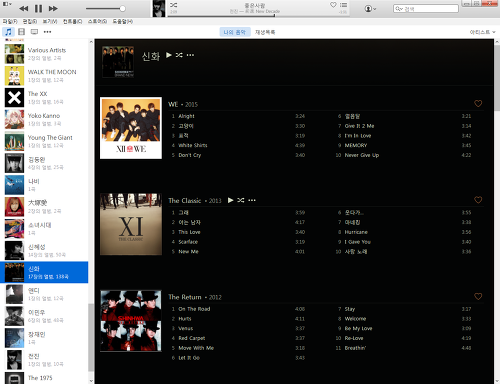Screen dimensions: 500x384
Task: Play the 신화 artist's songs
Action: click(169, 55)
